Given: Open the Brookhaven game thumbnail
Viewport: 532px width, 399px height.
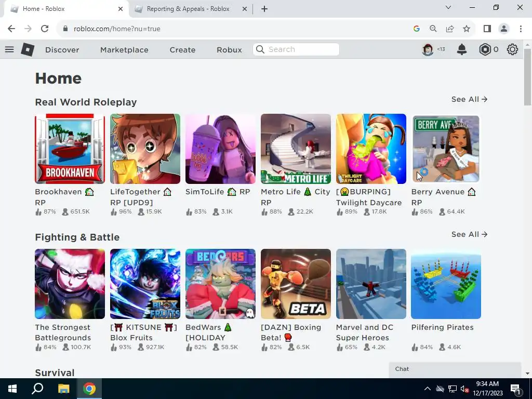Looking at the screenshot, I should 70,149.
